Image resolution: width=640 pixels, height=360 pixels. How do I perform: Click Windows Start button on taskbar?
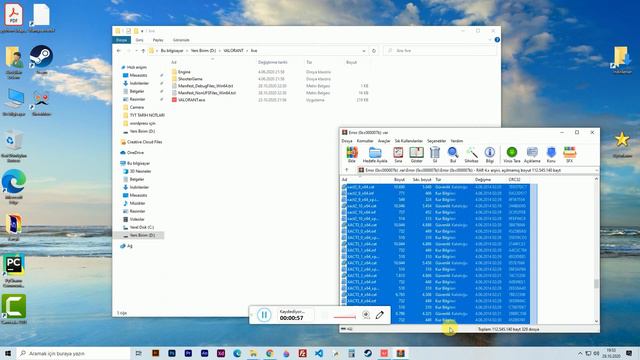[x=8, y=353]
